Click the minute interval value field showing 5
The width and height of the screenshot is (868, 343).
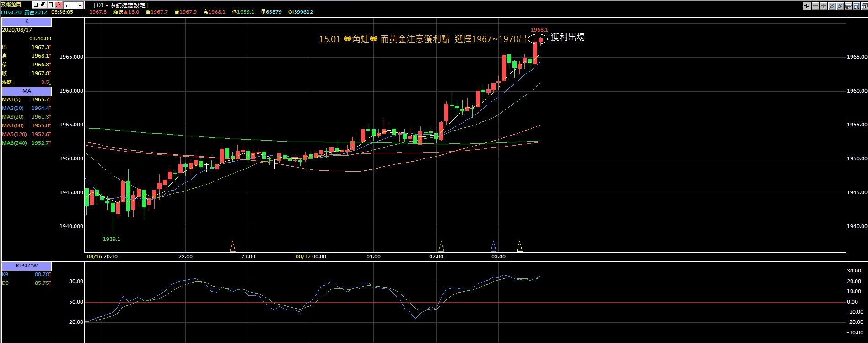(x=70, y=5)
